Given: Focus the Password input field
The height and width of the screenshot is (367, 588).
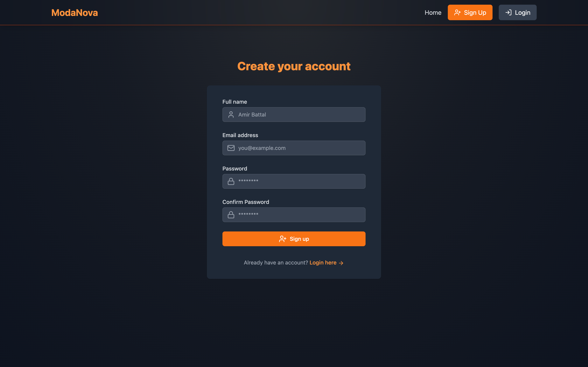Looking at the screenshot, I should coord(294,181).
